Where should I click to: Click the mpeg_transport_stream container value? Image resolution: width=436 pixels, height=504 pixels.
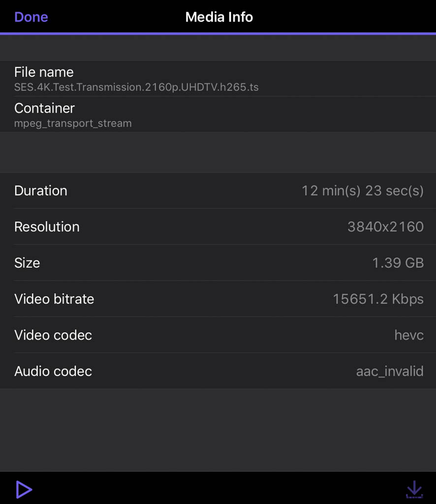pos(73,123)
